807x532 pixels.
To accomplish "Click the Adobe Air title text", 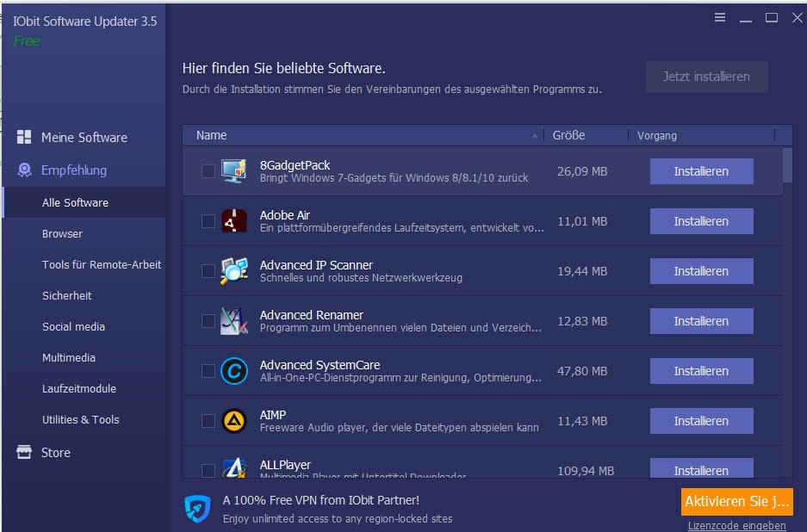I will (284, 215).
